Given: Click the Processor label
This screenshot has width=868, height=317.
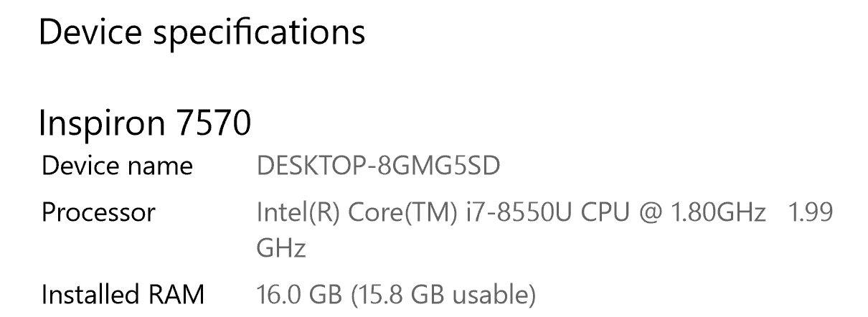Looking at the screenshot, I should [x=98, y=212].
